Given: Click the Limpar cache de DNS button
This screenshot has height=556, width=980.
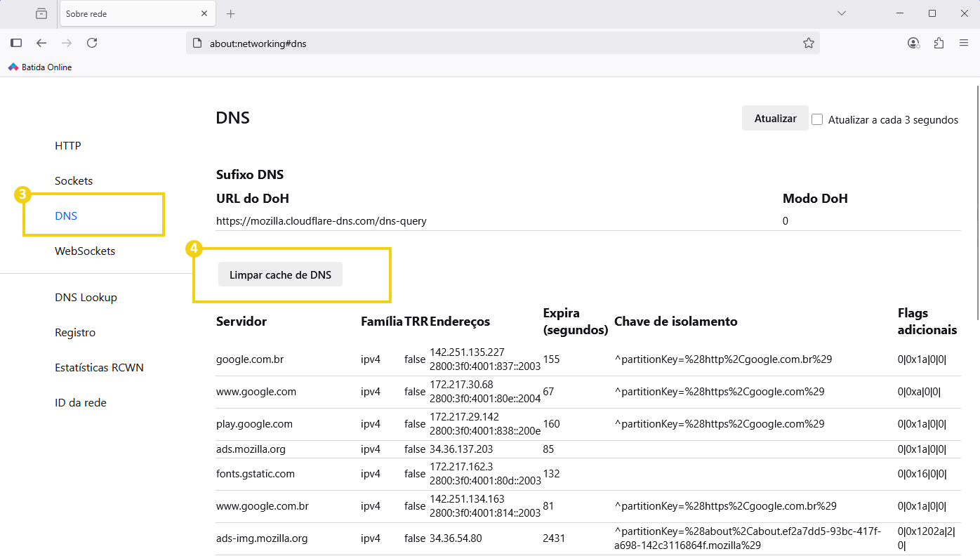Looking at the screenshot, I should (280, 275).
